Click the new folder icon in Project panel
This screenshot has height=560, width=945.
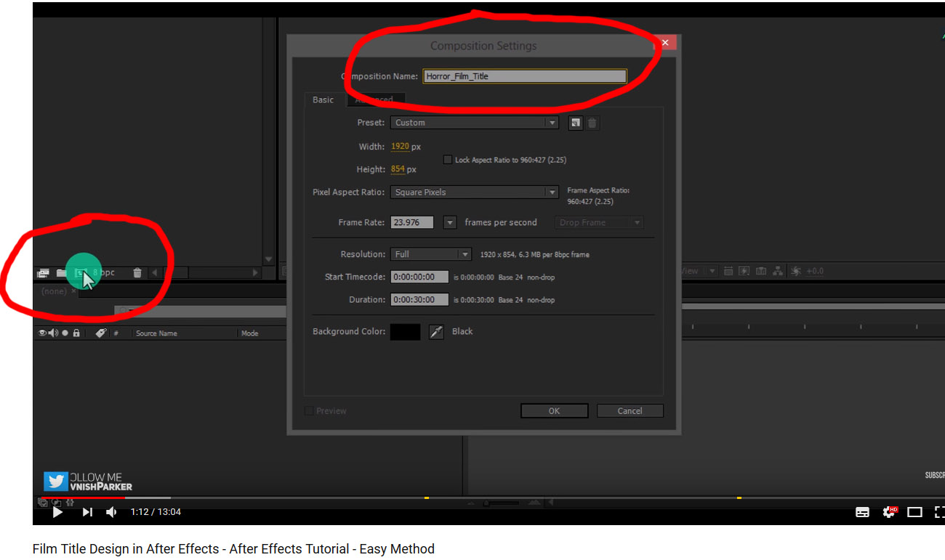(62, 273)
